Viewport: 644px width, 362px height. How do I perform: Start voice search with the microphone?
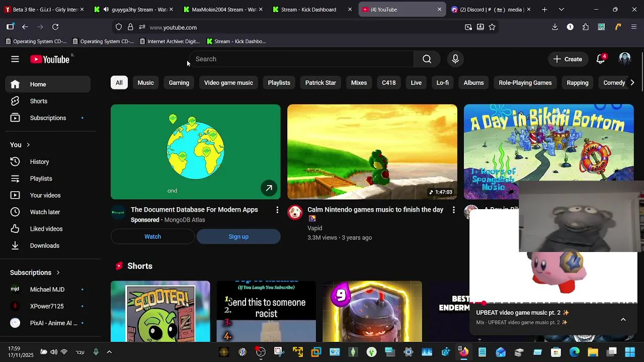click(455, 59)
